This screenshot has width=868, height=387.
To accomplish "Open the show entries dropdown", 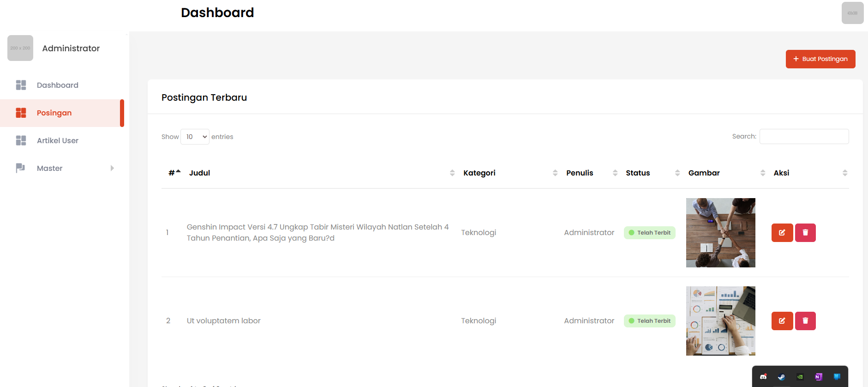I will coord(195,137).
